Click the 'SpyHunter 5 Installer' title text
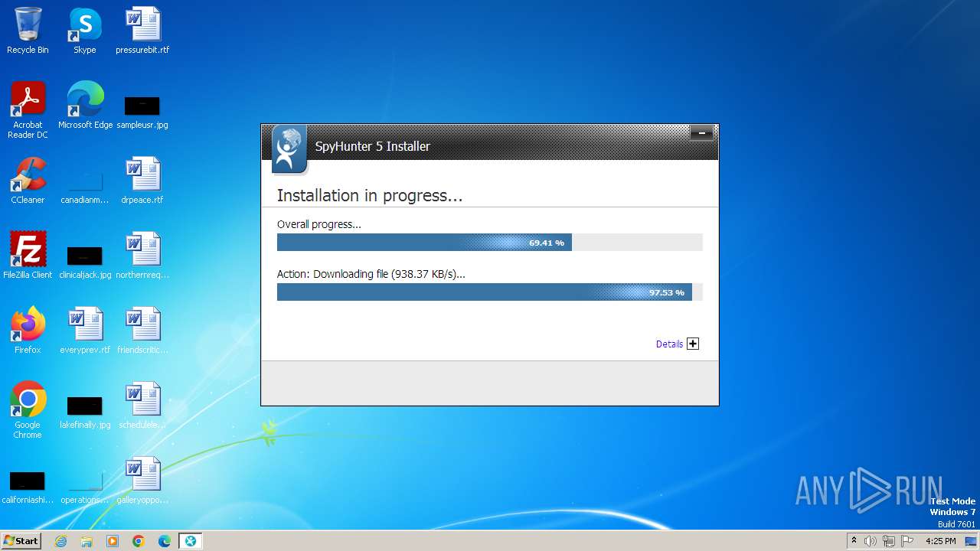Viewport: 980px width, 551px height. [x=373, y=146]
